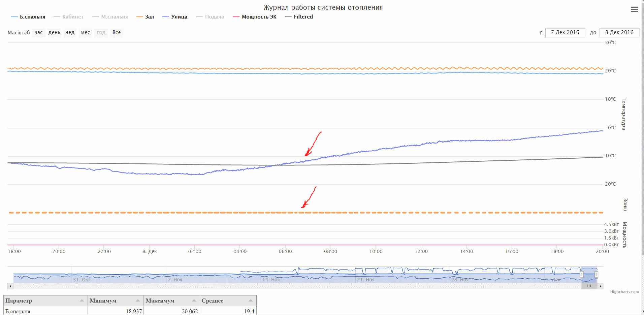Sort table by Среднее column arrow

click(x=251, y=301)
